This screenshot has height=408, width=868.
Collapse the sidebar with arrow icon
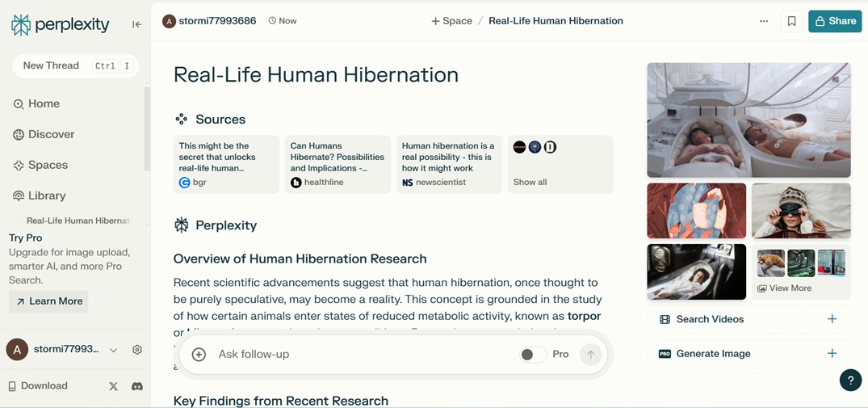(136, 24)
